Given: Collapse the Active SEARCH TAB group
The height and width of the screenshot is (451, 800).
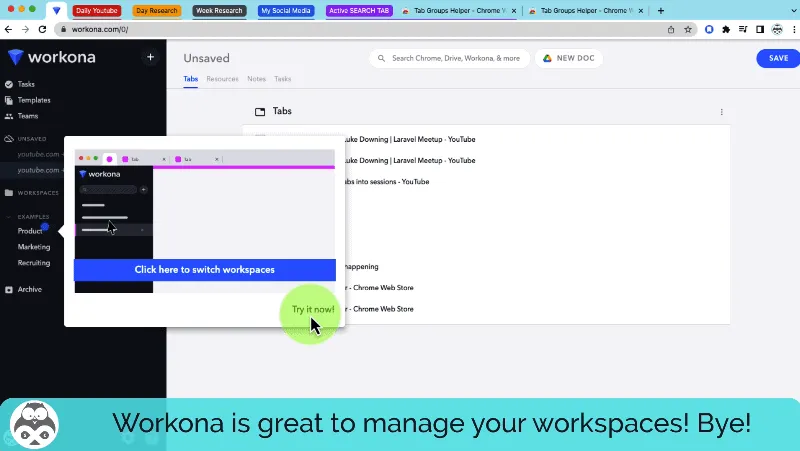Looking at the screenshot, I should click(359, 10).
